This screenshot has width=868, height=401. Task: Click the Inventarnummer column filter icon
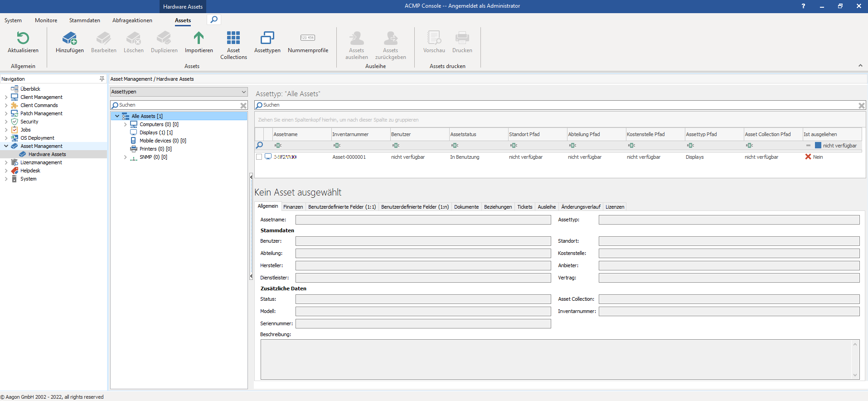[337, 146]
